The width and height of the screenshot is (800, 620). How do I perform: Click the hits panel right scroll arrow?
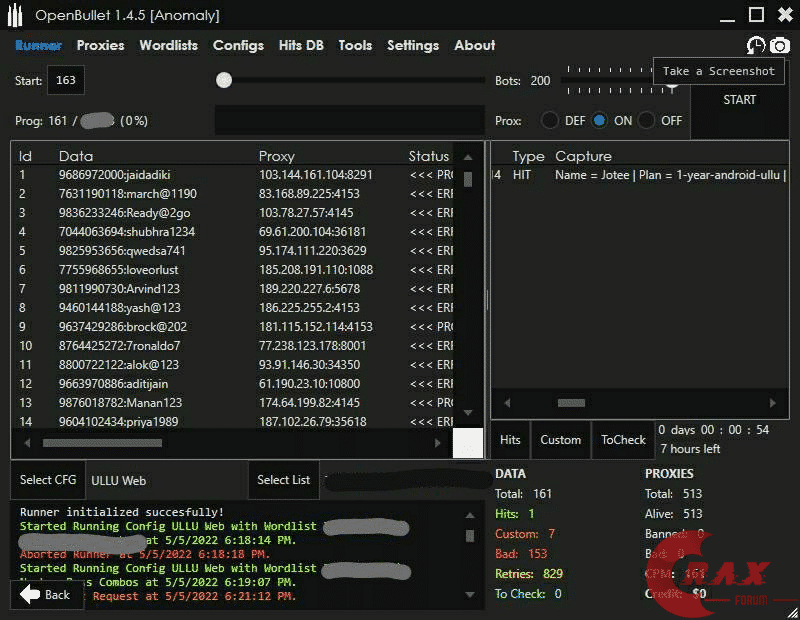coord(772,403)
